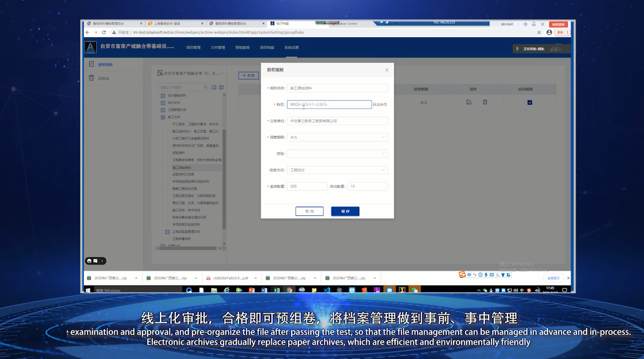644x359 pixels.
Task: Click the Sogou input method S icon
Action: tap(462, 275)
